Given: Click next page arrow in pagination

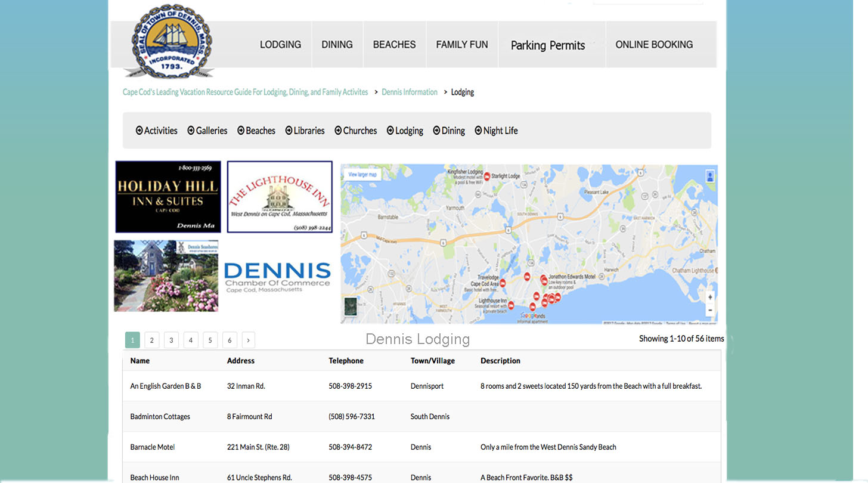Looking at the screenshot, I should tap(249, 340).
